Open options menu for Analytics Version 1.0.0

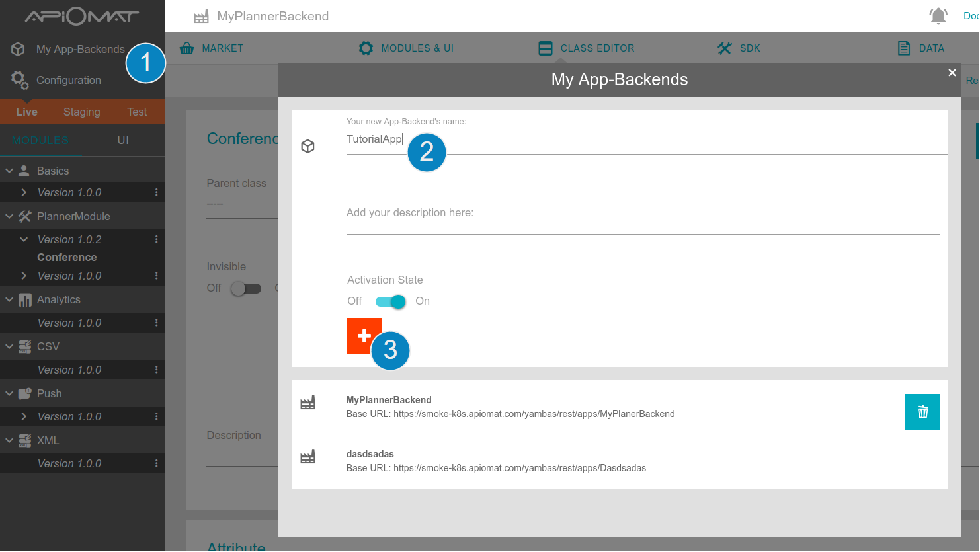[157, 323]
